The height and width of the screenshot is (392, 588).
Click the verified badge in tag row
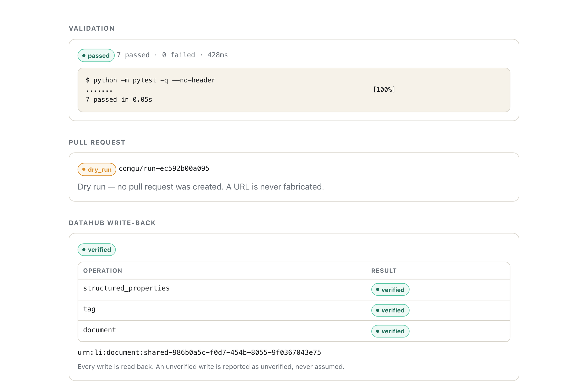pos(390,310)
